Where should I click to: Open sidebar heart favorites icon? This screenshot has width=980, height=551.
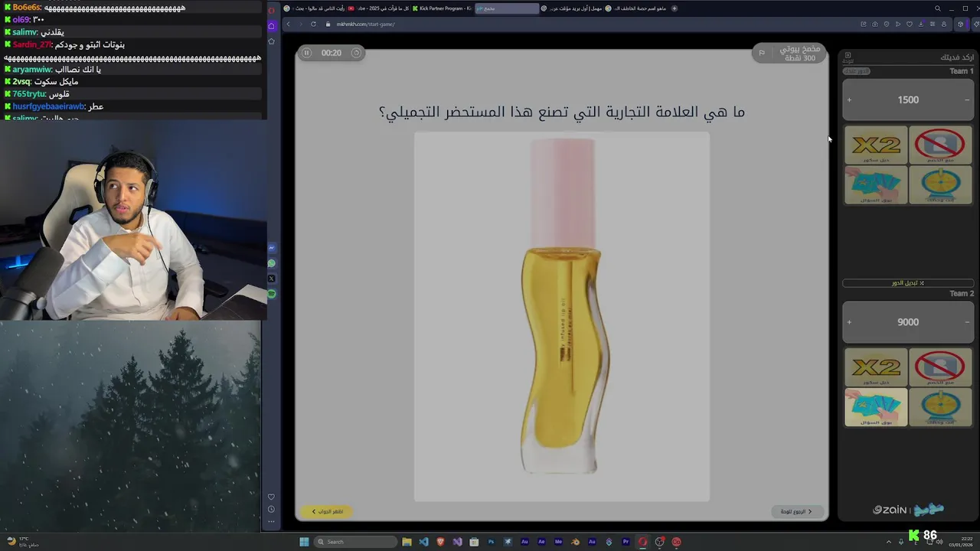pos(271,497)
